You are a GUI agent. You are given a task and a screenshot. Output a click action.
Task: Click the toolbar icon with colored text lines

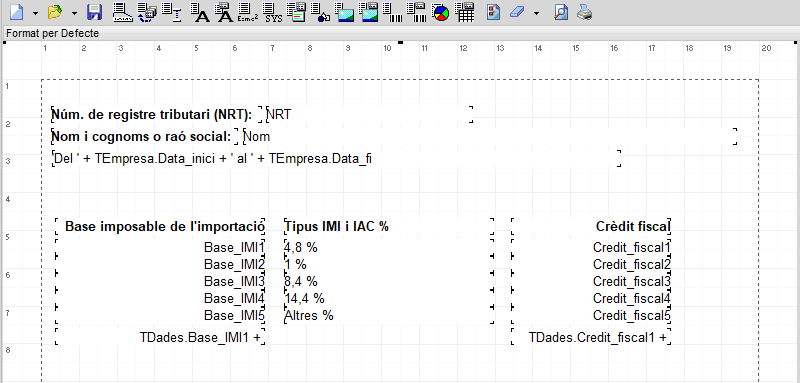(x=296, y=12)
